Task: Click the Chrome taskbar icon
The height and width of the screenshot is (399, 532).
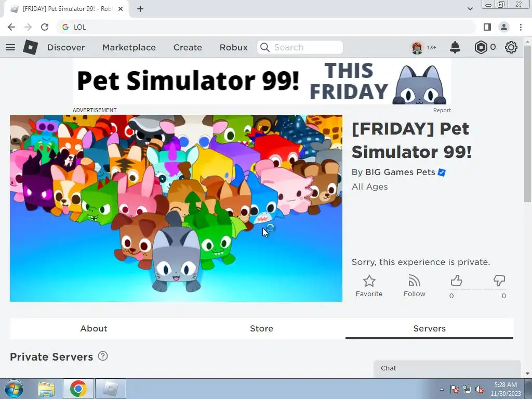Action: coord(78,389)
